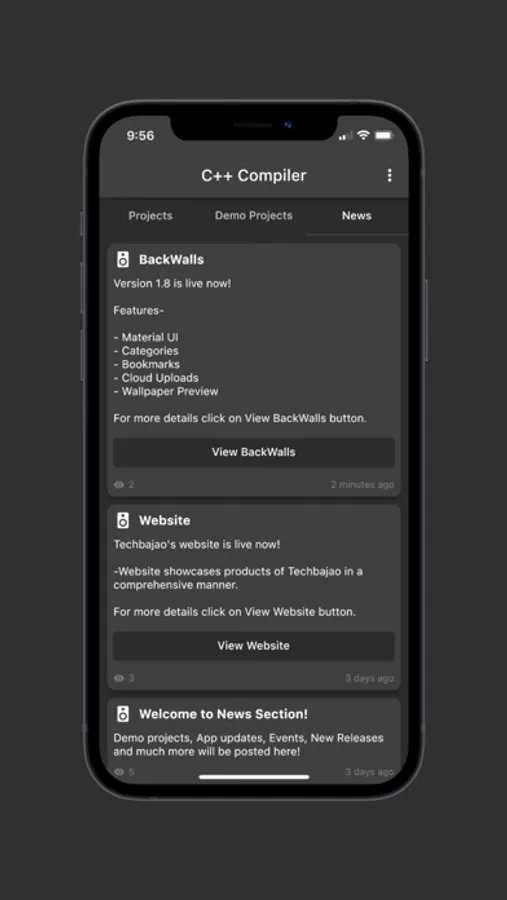
Task: Tap the battery icon in status bar
Action: coord(384,135)
